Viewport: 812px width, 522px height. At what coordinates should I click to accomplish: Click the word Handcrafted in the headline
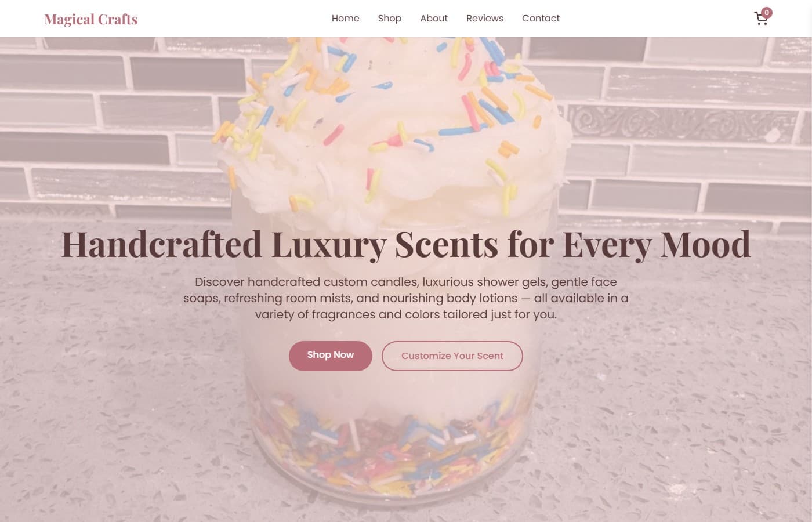coord(161,244)
